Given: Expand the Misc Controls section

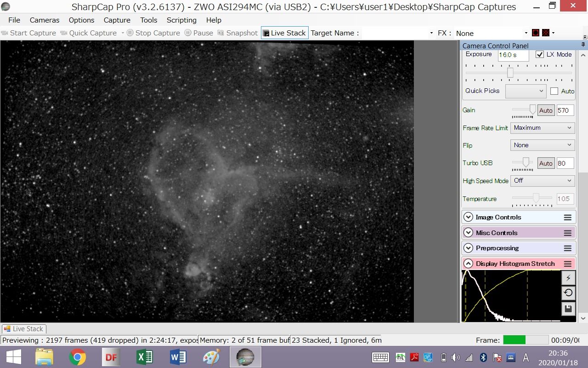Looking at the screenshot, I should pos(468,233).
